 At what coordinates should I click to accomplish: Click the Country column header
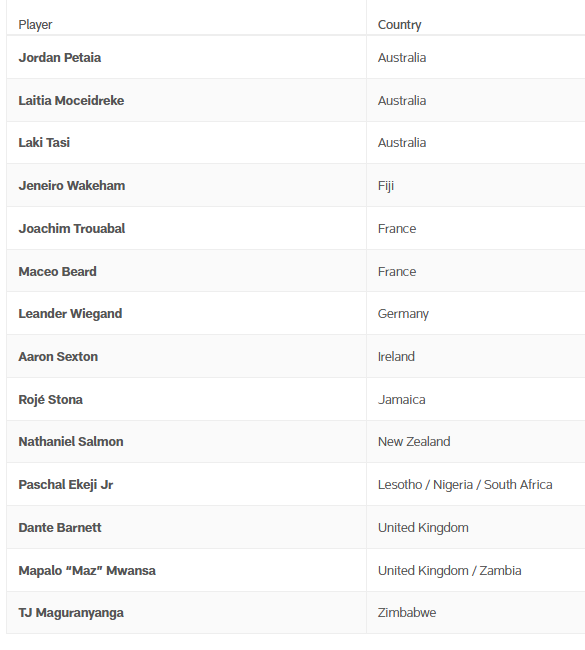(399, 24)
